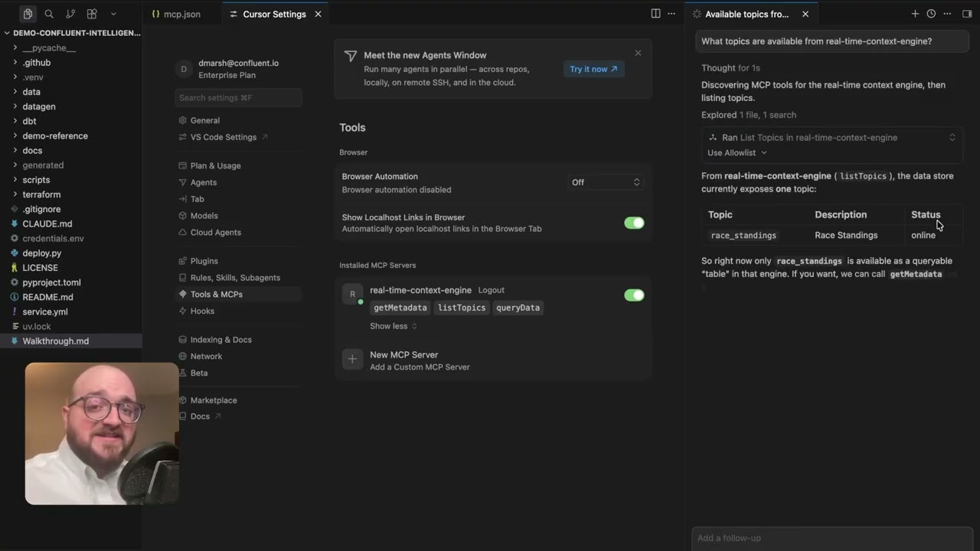Click the New MCP Server plus icon
Viewport: 980px width, 551px height.
tap(352, 359)
